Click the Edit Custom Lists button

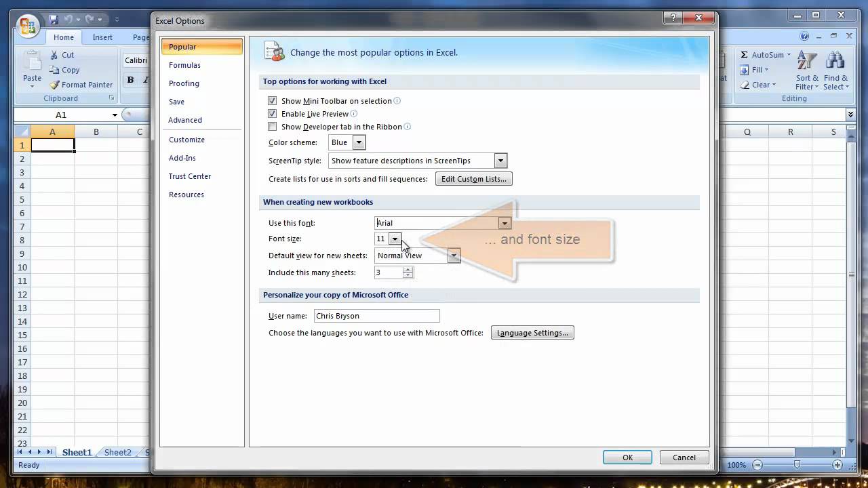coord(474,179)
